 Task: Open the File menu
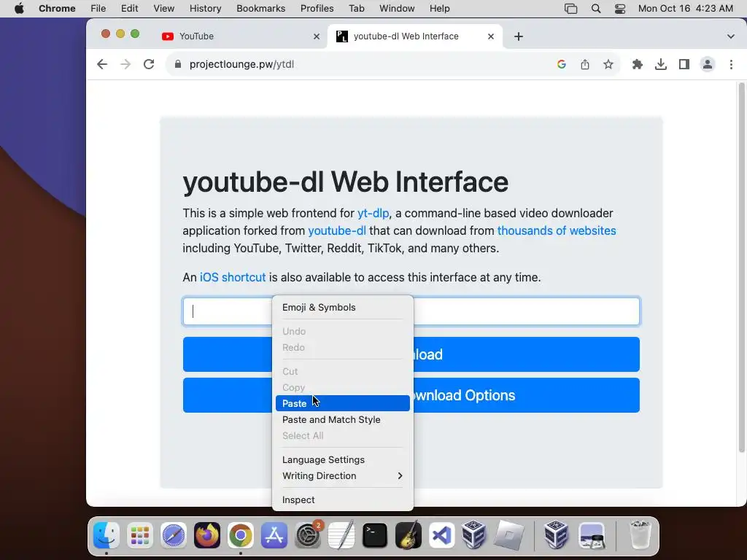pos(98,9)
